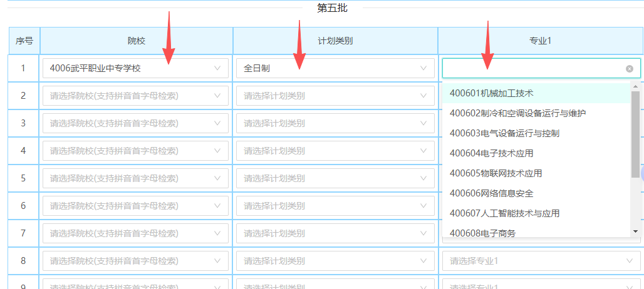Open the 院校 dropdown in row 3
The image size is (644, 289).
click(x=135, y=123)
